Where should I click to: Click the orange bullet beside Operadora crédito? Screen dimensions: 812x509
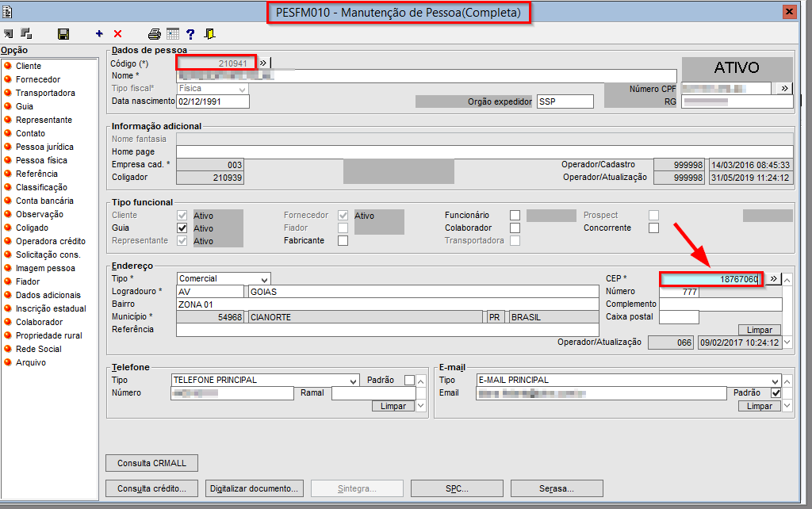point(8,240)
